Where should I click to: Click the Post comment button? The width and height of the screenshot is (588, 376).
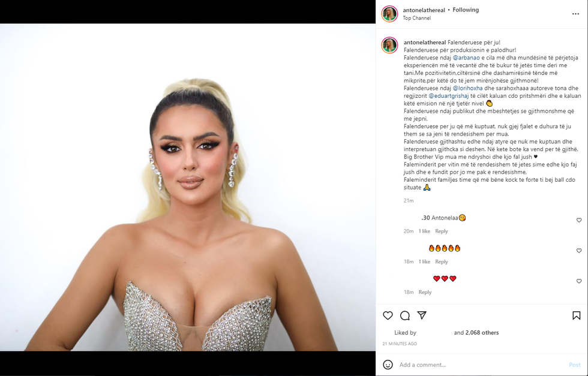575,365
